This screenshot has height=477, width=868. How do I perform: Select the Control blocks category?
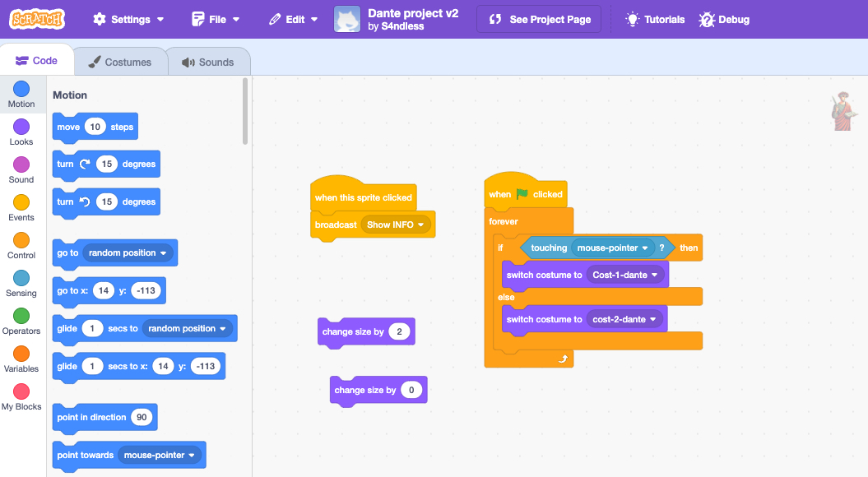(21, 240)
